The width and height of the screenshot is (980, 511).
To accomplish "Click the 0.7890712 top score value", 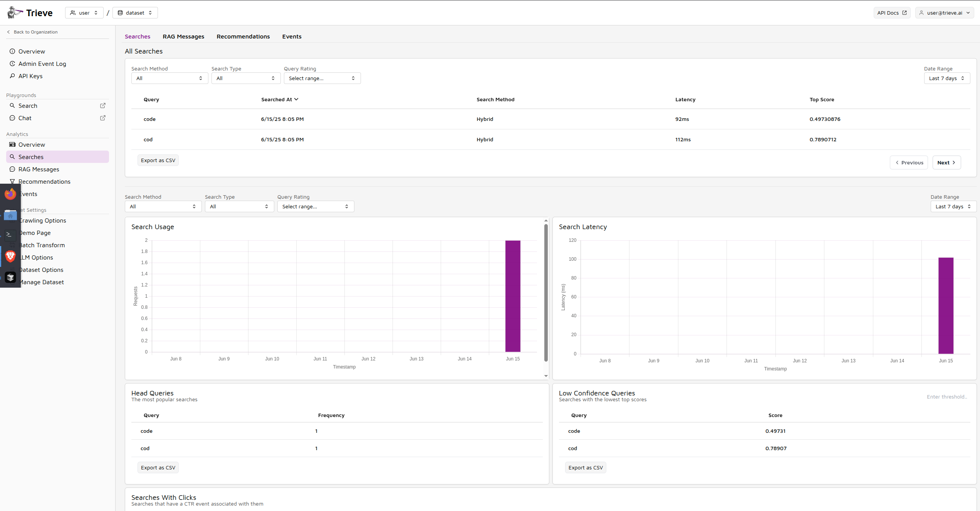I will pos(823,139).
